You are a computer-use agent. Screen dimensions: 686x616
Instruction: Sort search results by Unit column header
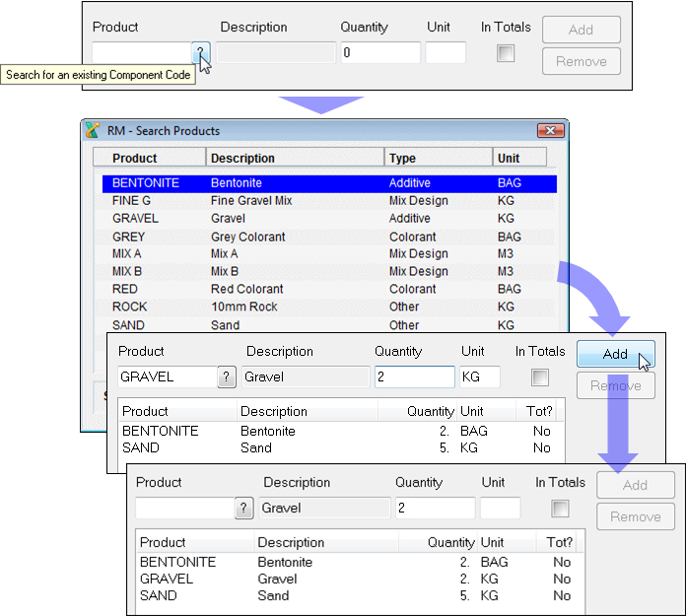pos(519,158)
